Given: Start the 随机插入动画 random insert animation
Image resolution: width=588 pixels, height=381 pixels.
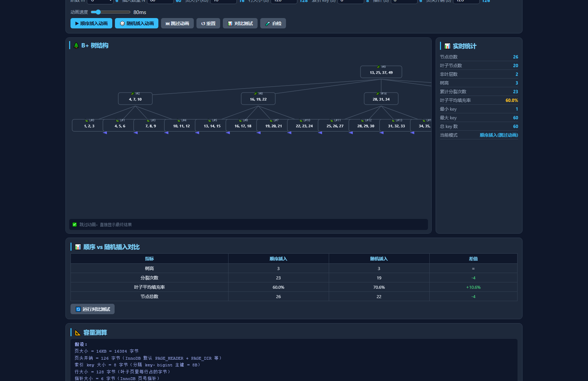Looking at the screenshot, I should click(x=137, y=23).
